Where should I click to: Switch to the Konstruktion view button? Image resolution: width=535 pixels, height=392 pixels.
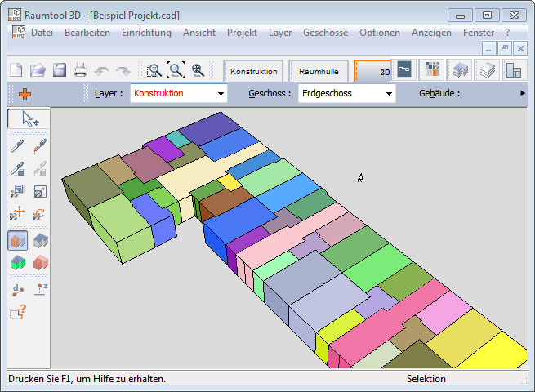pyautogui.click(x=253, y=71)
